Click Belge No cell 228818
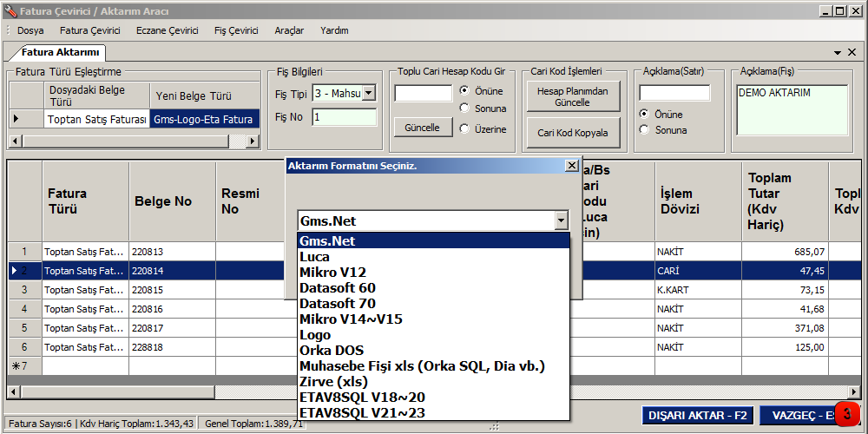 (x=173, y=347)
